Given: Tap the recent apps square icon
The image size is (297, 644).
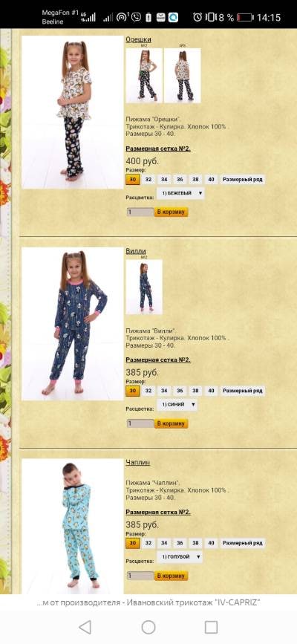Looking at the screenshot, I should [x=211, y=627].
